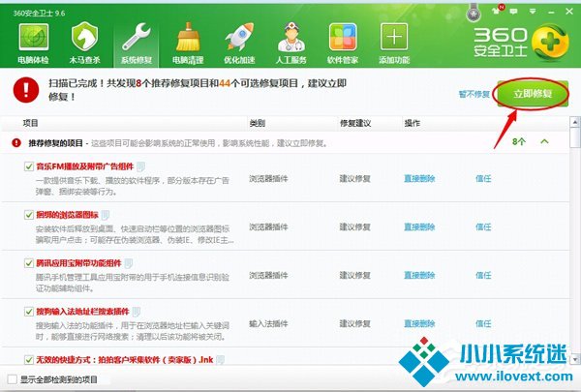
Task: Click 直接删除 for 捆绑的浏览器图标
Action: [x=419, y=226]
